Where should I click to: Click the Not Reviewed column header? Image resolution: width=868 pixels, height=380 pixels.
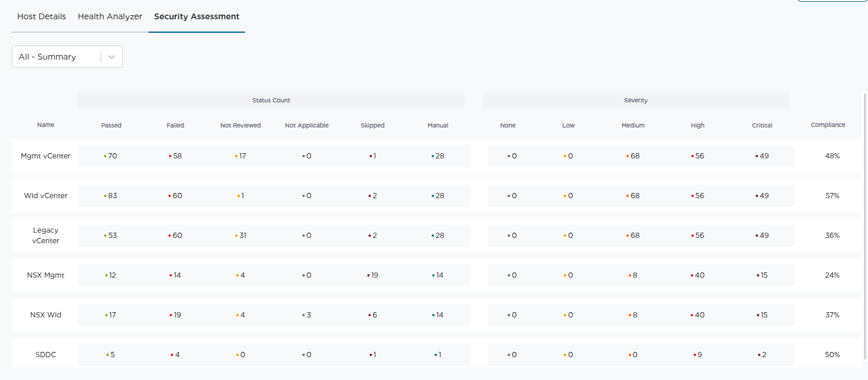240,125
